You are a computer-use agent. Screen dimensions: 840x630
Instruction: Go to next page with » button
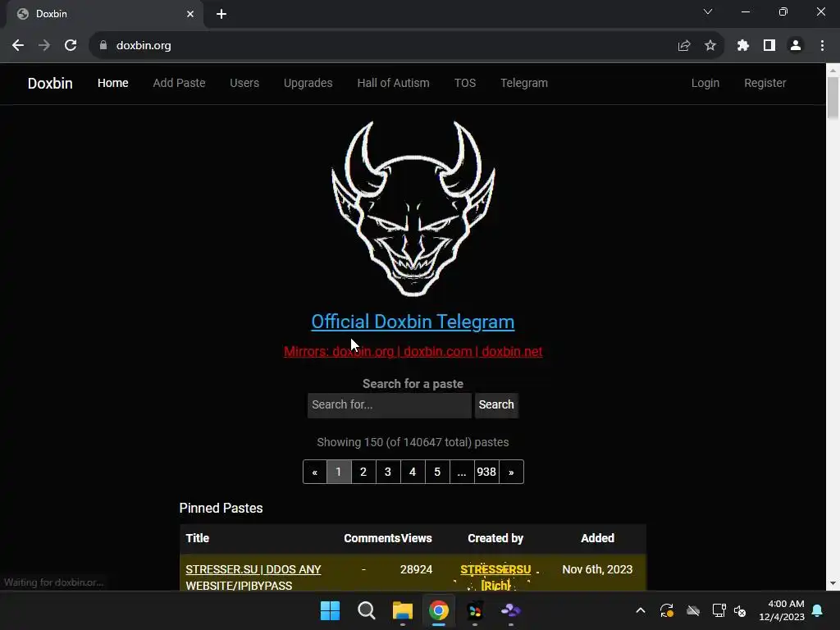(511, 472)
